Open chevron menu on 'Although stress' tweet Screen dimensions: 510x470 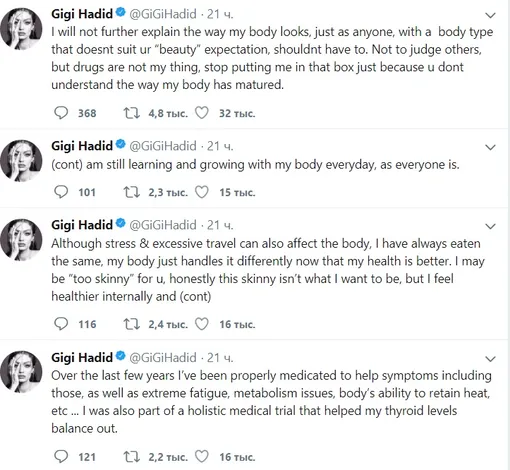pos(490,227)
